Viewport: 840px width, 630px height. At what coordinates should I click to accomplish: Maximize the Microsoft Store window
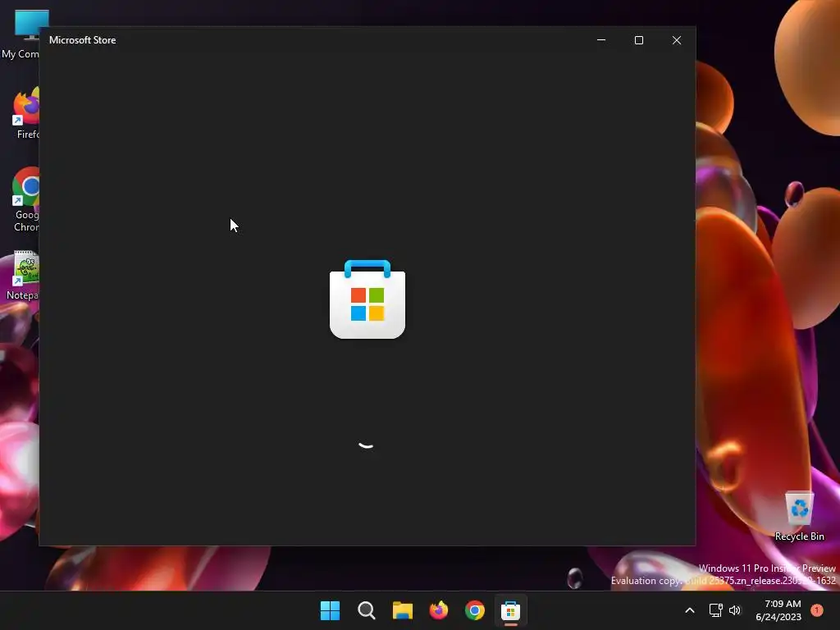click(638, 40)
